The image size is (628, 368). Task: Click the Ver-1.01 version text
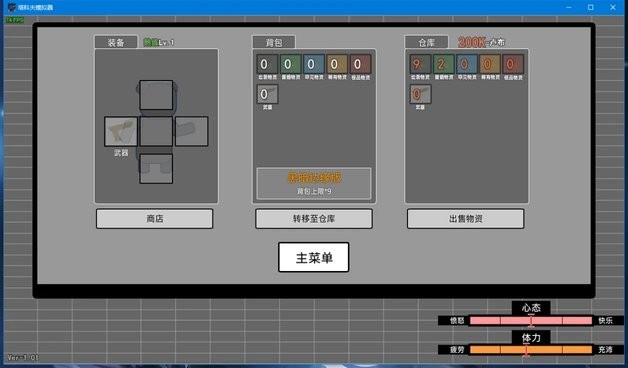pyautogui.click(x=23, y=357)
